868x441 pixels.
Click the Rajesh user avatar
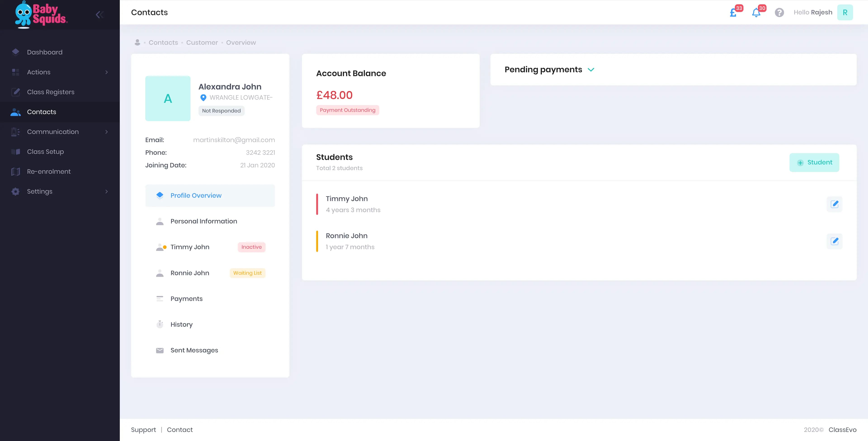coord(845,12)
